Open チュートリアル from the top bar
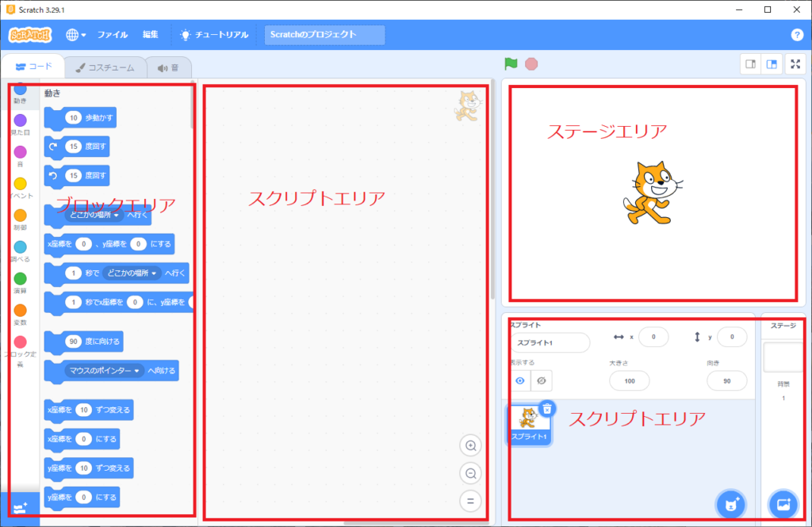This screenshot has height=527, width=812. coord(214,35)
